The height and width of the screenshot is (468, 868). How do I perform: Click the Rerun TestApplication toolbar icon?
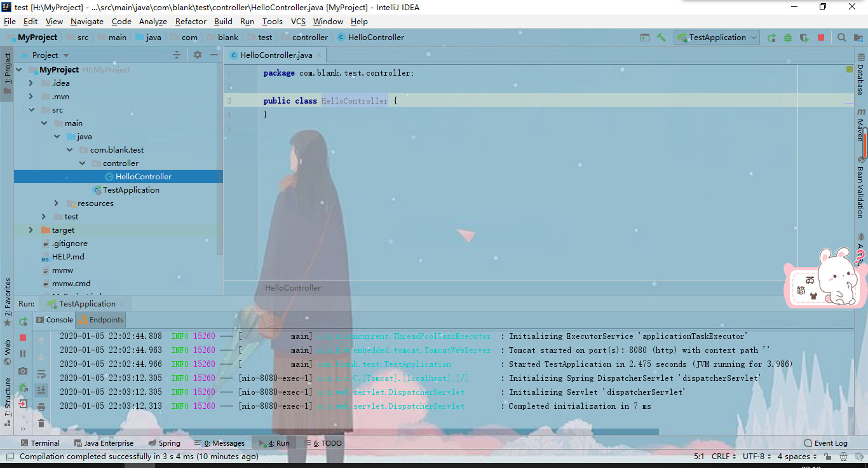[771, 38]
